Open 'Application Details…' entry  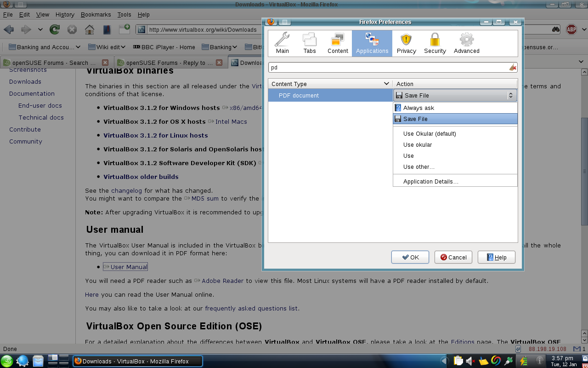coord(455,182)
